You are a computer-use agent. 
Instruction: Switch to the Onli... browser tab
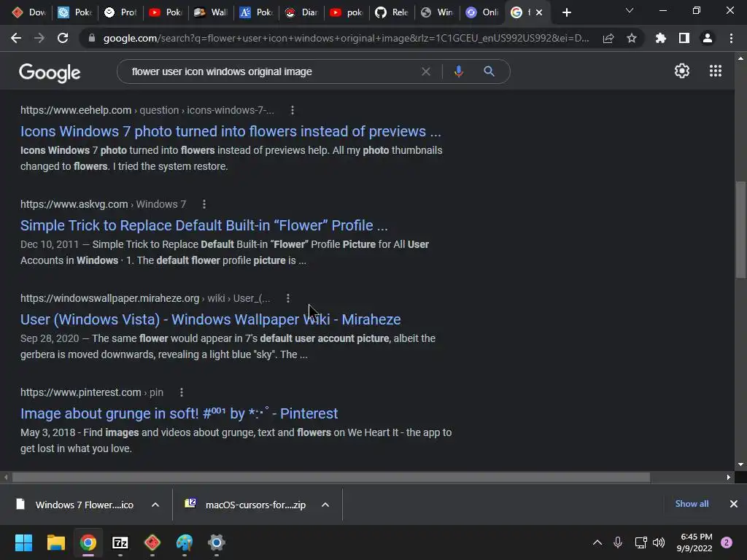(x=483, y=12)
